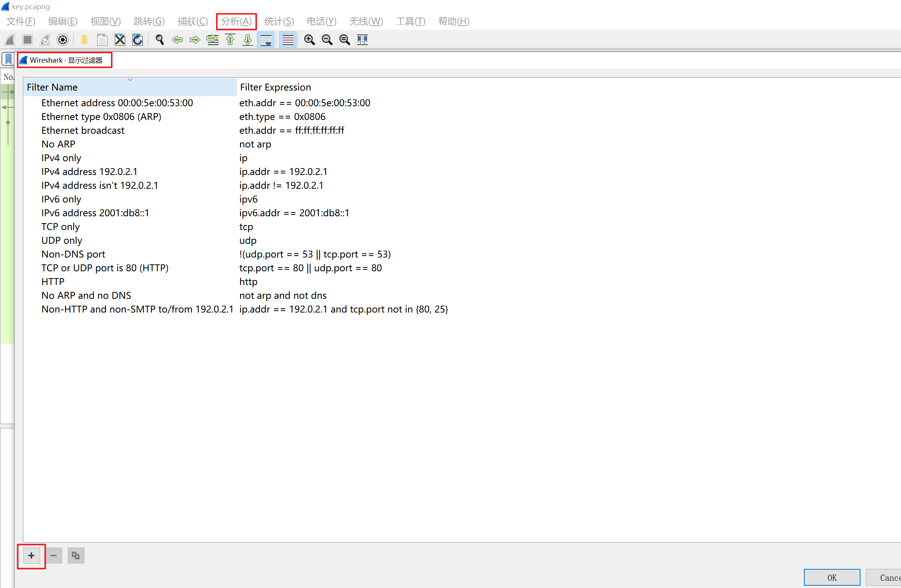Toggle auto-scroll during live capture
Screen dimensions: 901x588
(x=266, y=40)
